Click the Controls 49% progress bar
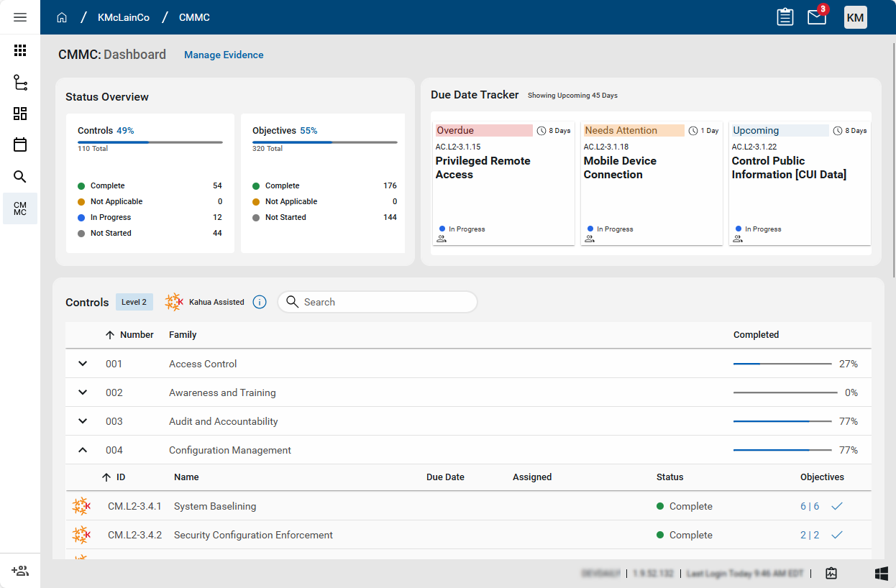This screenshot has height=588, width=896. [x=150, y=142]
